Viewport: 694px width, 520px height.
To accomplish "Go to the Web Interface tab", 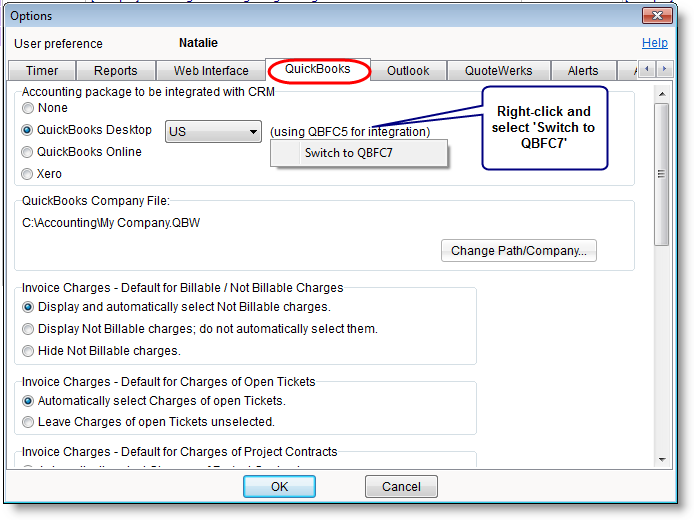I will point(211,71).
